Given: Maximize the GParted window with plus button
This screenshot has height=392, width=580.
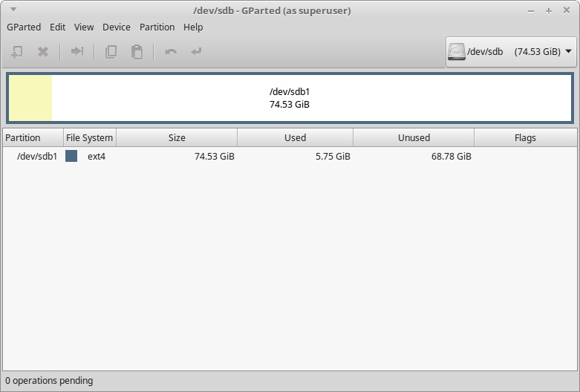Looking at the screenshot, I should tap(549, 11).
